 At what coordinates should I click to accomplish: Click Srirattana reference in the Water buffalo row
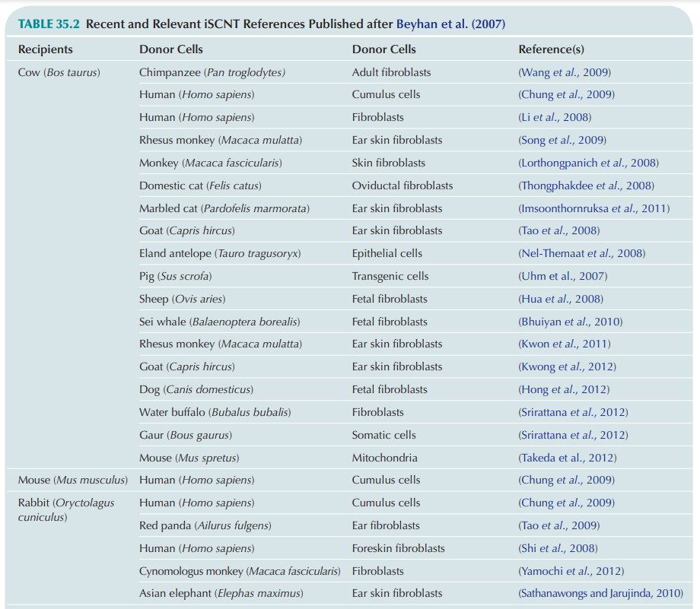tap(573, 412)
